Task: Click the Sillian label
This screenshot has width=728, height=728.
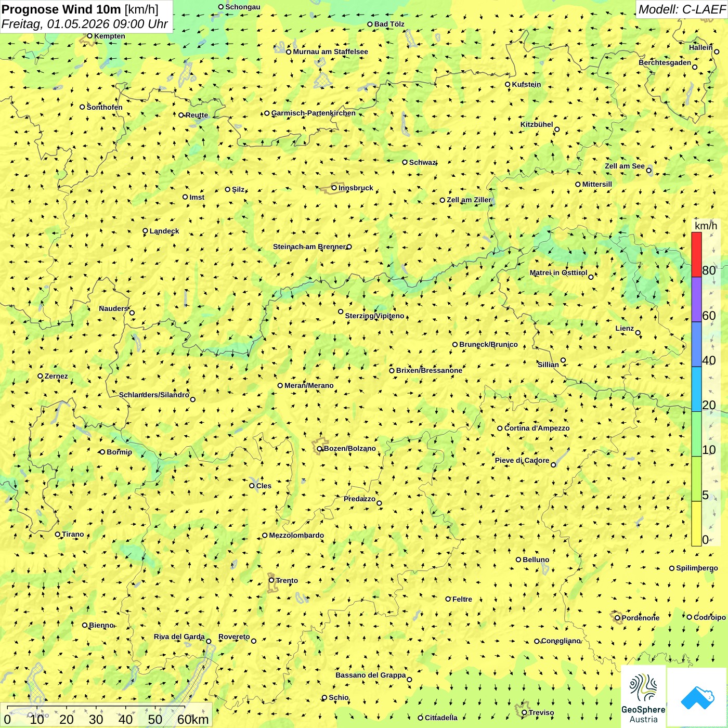Action: [x=548, y=365]
